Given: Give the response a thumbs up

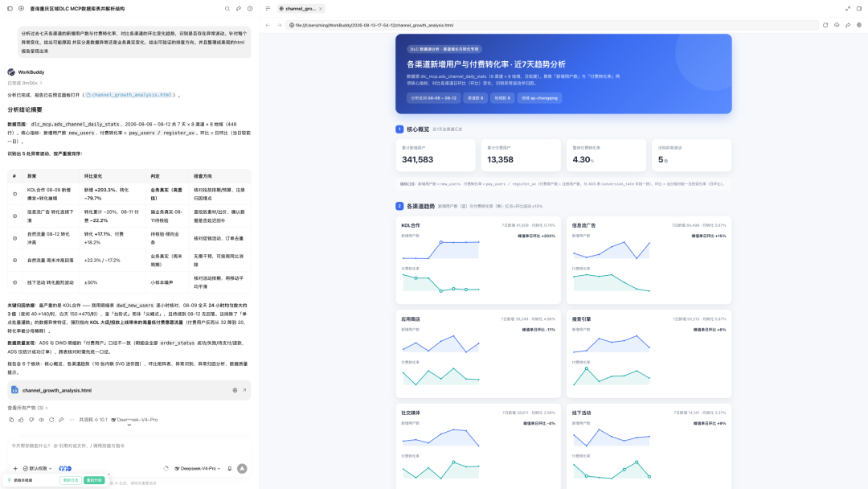Looking at the screenshot, I should tap(21, 420).
